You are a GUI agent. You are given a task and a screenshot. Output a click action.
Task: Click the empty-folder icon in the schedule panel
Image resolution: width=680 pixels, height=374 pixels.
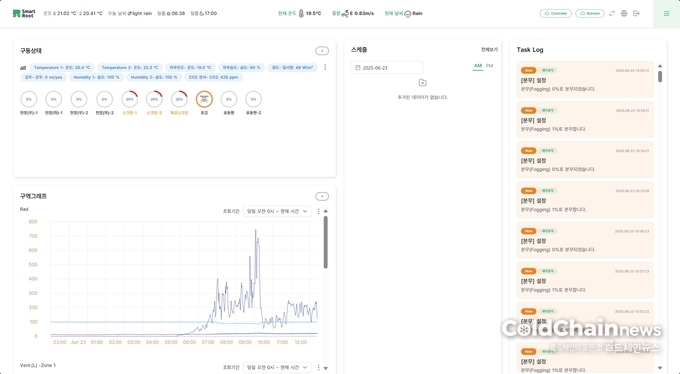422,82
